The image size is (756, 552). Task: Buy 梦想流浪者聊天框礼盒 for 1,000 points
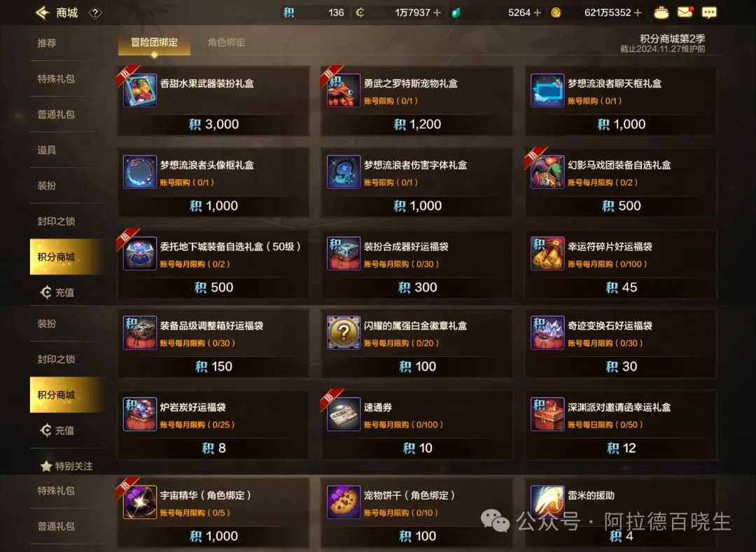point(621,125)
